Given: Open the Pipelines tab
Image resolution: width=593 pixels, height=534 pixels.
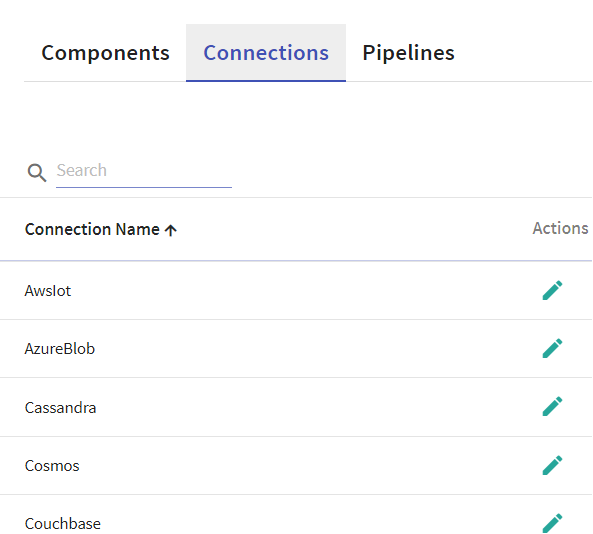Looking at the screenshot, I should 408,53.
